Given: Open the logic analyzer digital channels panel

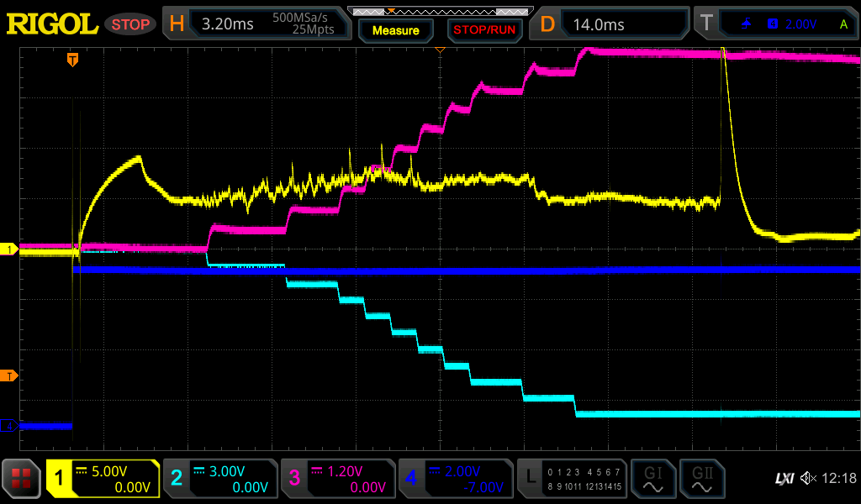Looking at the screenshot, I should [x=572, y=480].
